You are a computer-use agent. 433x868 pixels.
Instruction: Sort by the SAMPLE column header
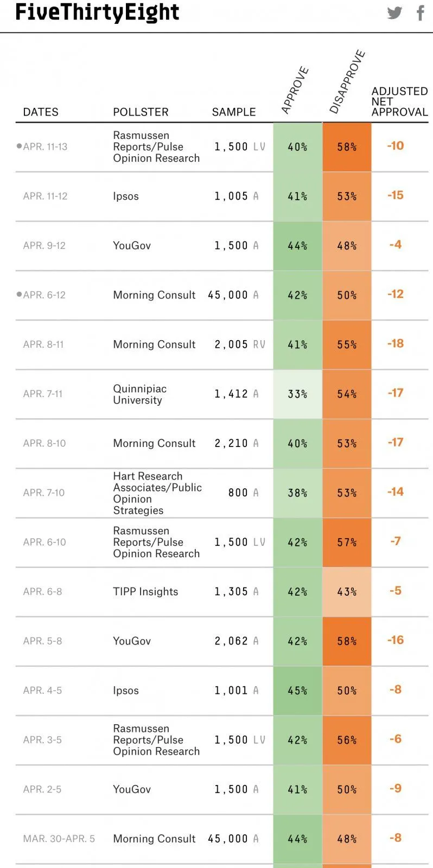click(x=234, y=112)
